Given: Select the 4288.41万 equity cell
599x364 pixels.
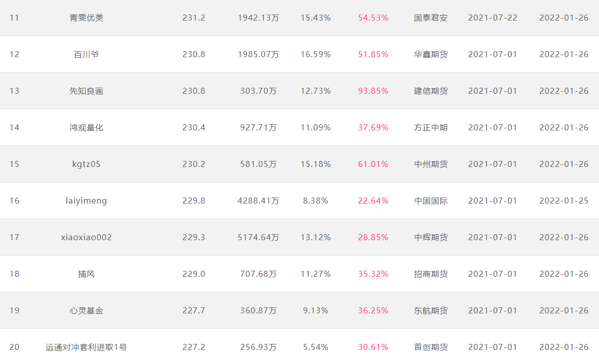Looking at the screenshot, I should click(258, 201).
